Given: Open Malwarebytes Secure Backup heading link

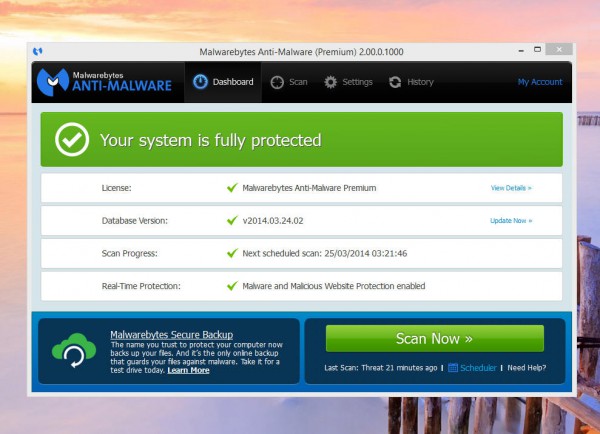Looking at the screenshot, I should pos(171,334).
